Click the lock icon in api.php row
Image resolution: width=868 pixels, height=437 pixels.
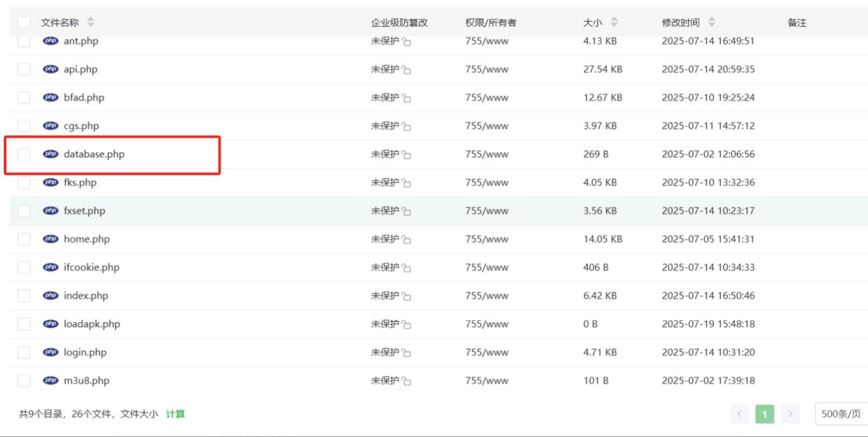(406, 70)
